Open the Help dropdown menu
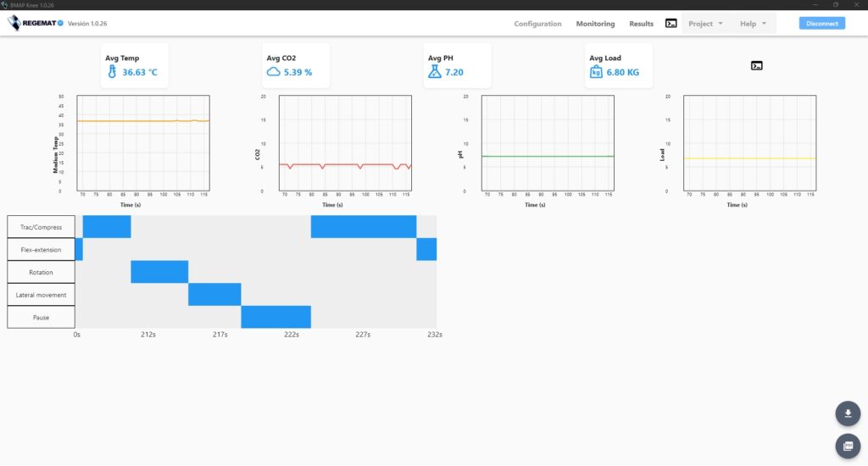 point(753,24)
